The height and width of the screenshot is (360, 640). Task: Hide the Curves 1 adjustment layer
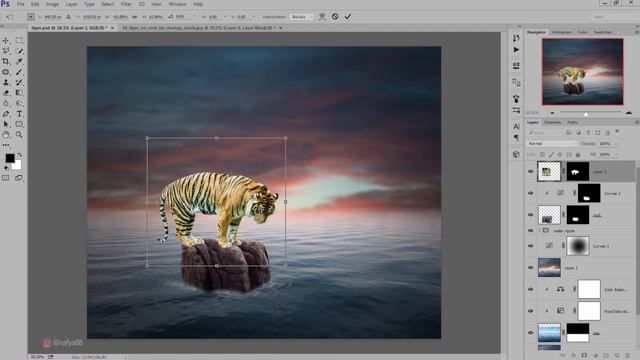click(x=531, y=246)
